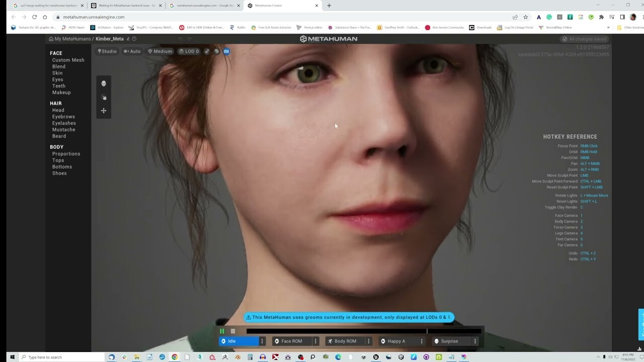Pause the Idle animation playback

(x=222, y=331)
